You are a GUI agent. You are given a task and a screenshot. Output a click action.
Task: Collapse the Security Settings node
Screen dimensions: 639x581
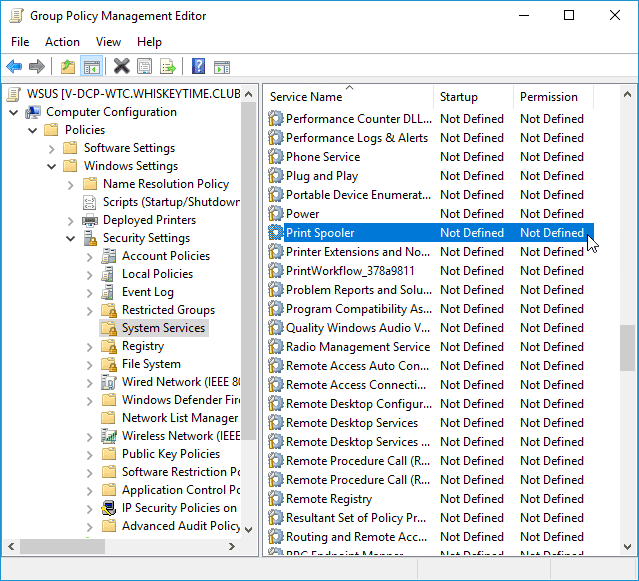tap(71, 238)
